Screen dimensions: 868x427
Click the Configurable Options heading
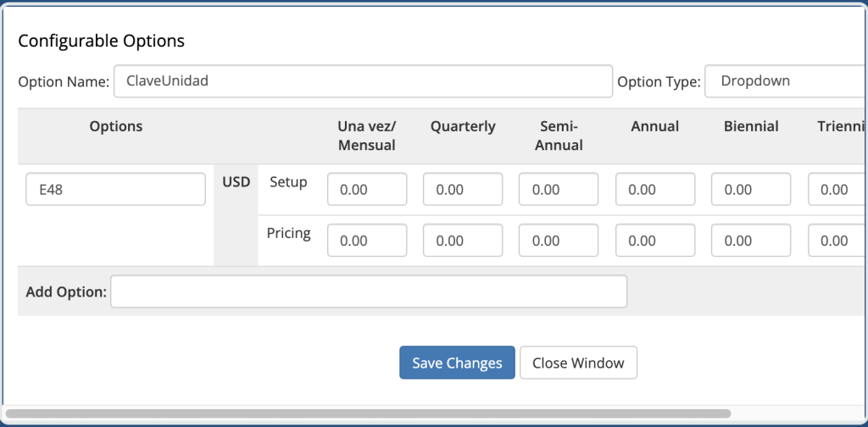[x=102, y=41]
